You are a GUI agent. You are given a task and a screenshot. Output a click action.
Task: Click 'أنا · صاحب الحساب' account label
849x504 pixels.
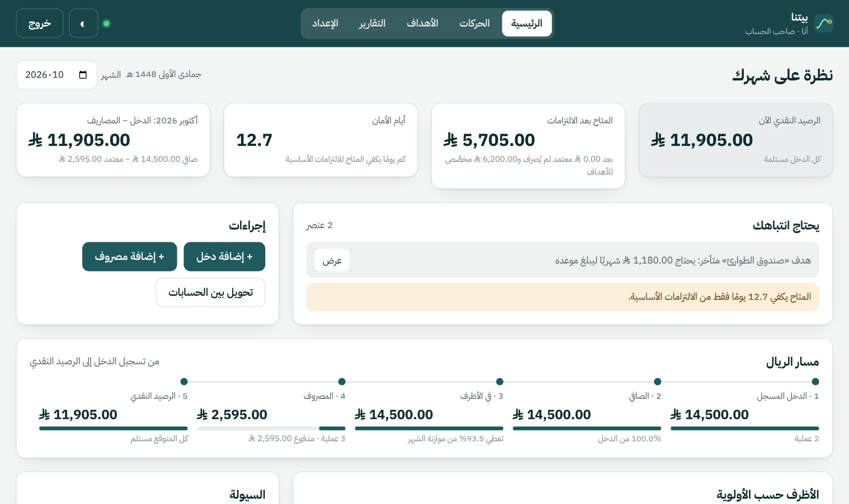click(776, 31)
